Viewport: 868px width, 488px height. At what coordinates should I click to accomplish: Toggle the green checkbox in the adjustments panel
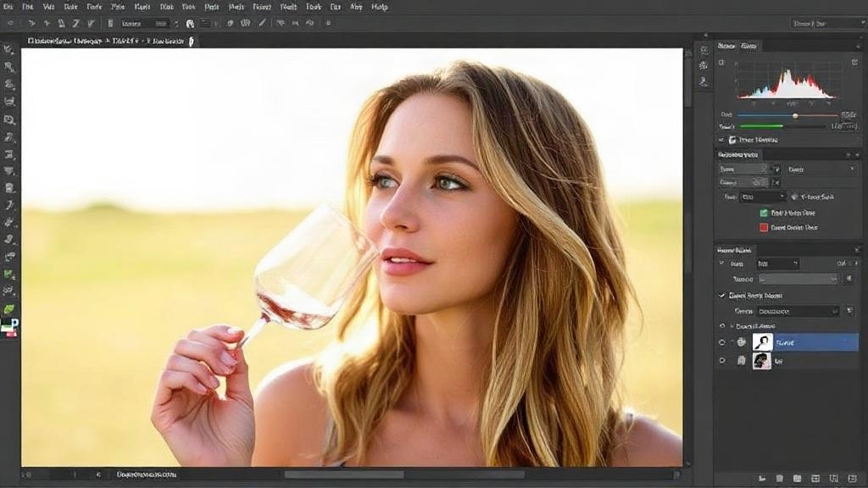pos(764,213)
